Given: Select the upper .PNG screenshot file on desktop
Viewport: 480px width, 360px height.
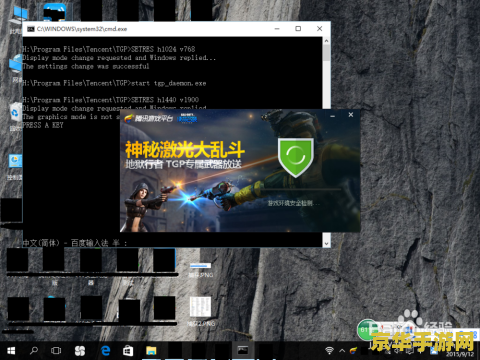Looking at the screenshot, I should coord(201,270).
